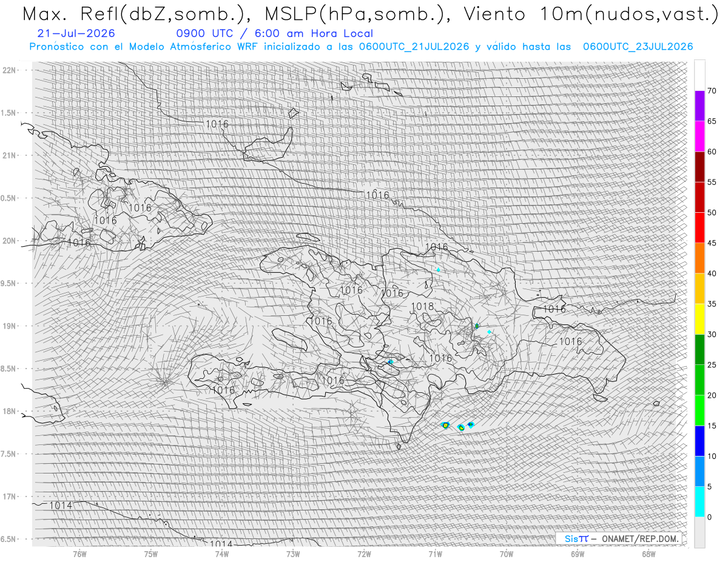
Task: Click the '1018' pressure contour label
Action: (423, 307)
